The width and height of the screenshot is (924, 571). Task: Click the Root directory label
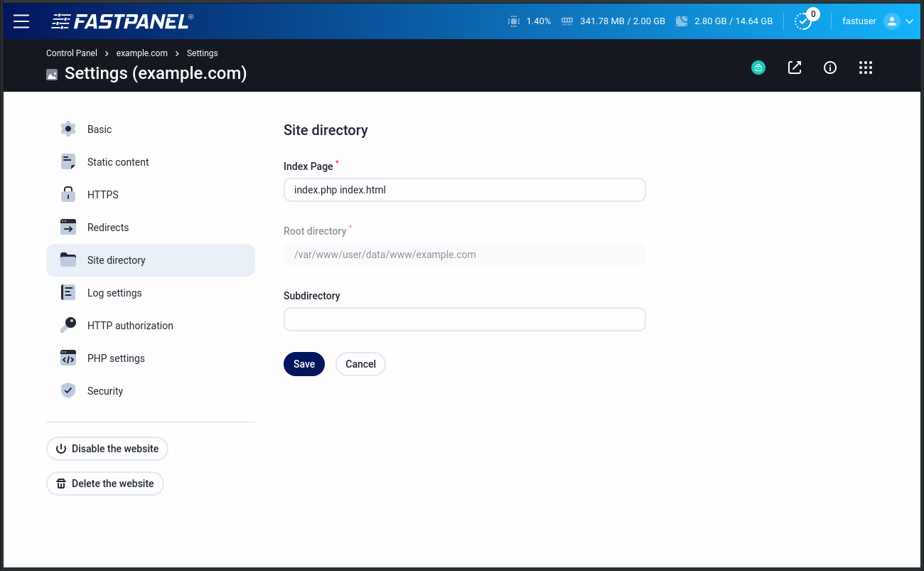click(x=315, y=231)
